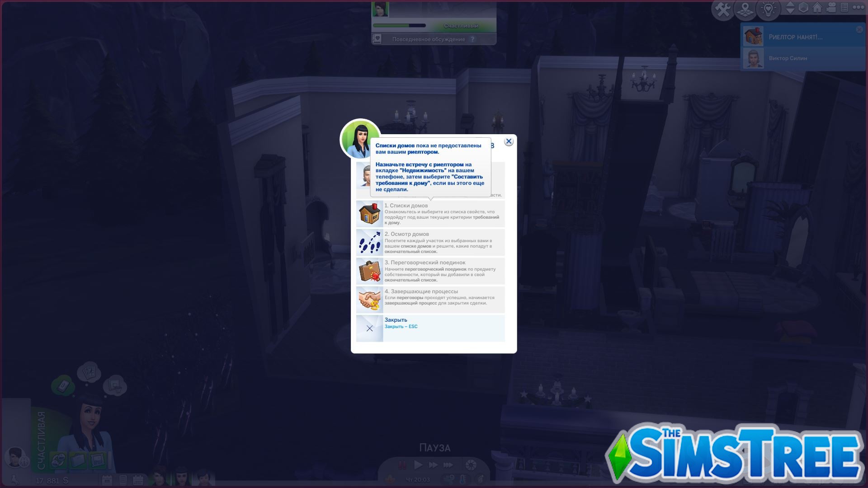This screenshot has width=868, height=488.
Task: Open the notebook list icon top right
Action: pos(844,7)
